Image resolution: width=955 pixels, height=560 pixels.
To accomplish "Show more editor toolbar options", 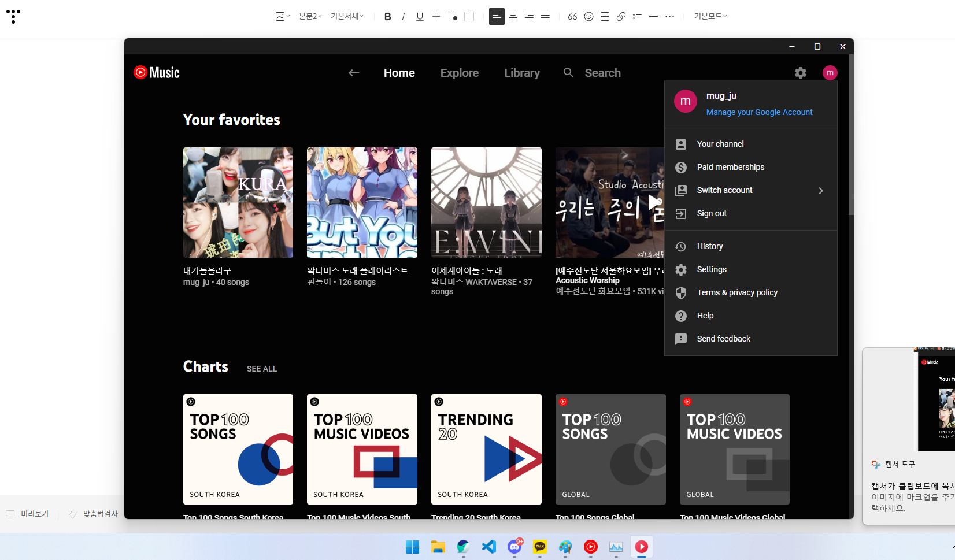I will pyautogui.click(x=669, y=16).
